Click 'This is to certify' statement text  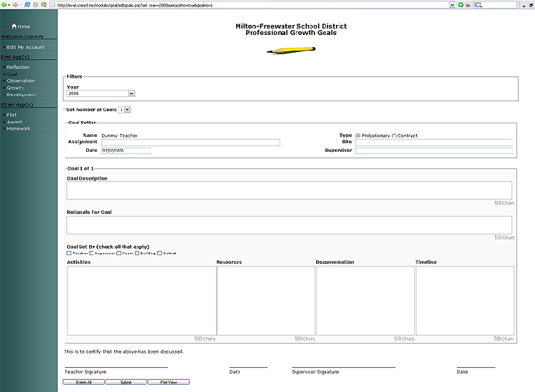click(124, 351)
